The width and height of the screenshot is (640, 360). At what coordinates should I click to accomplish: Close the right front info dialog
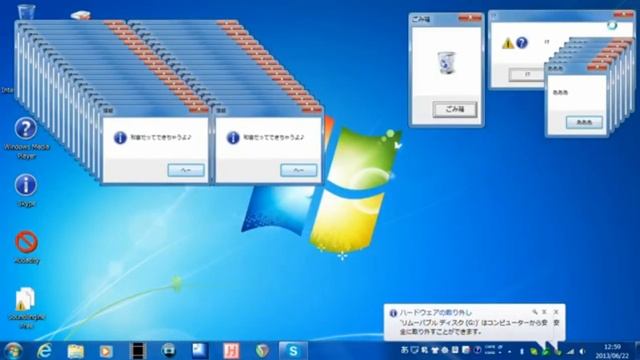coord(311,109)
